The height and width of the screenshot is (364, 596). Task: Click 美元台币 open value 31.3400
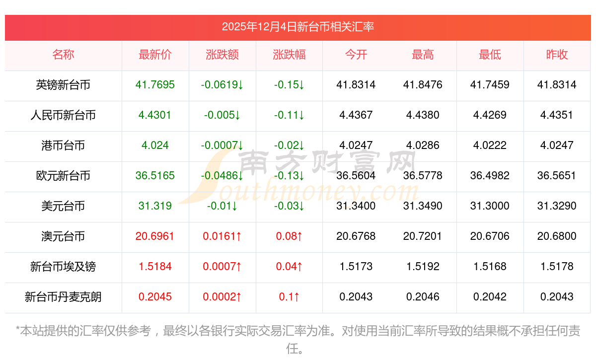(x=356, y=206)
